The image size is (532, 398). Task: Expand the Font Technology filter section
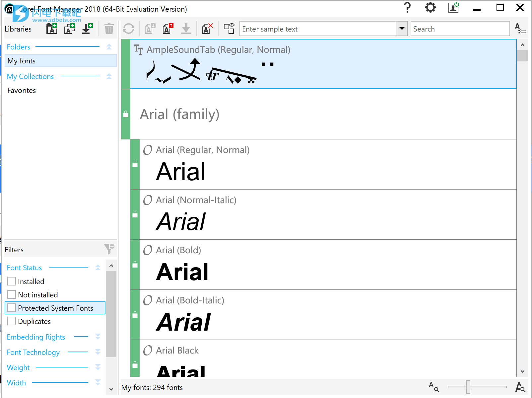98,352
